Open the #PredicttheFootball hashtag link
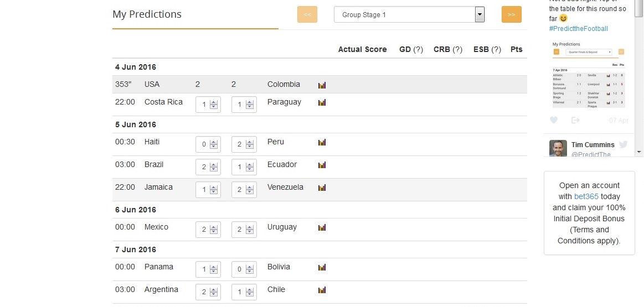This screenshot has width=644, height=307. click(578, 28)
